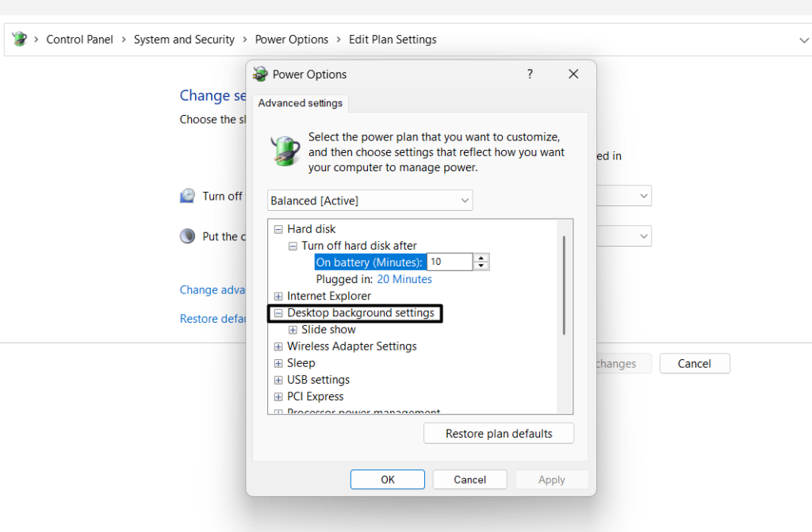Image resolution: width=812 pixels, height=532 pixels.
Task: Click the settings tree vertical scrollbar
Action: click(x=564, y=285)
